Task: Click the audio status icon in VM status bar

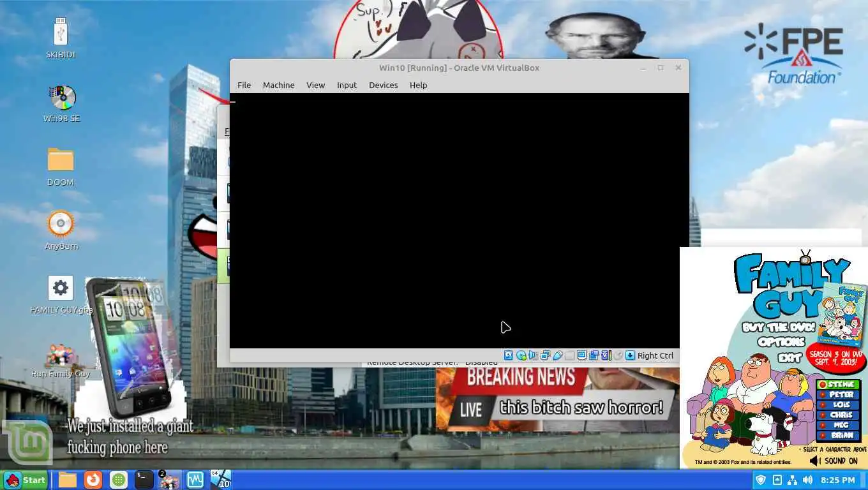Action: tap(533, 355)
